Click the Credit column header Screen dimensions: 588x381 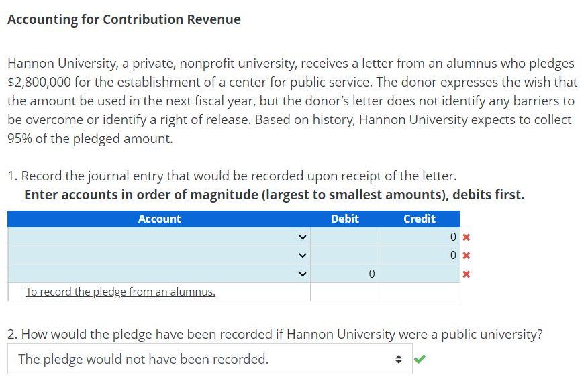click(x=420, y=219)
